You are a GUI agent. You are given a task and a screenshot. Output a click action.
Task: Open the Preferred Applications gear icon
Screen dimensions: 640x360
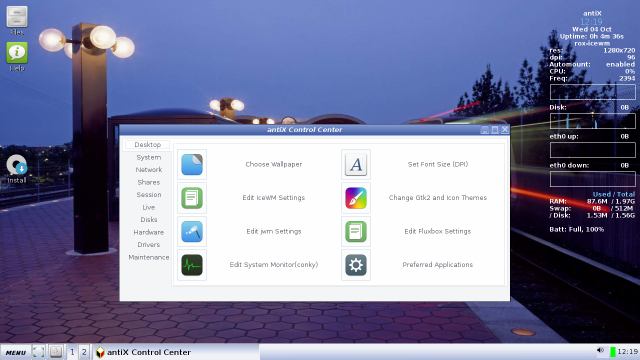click(x=356, y=265)
